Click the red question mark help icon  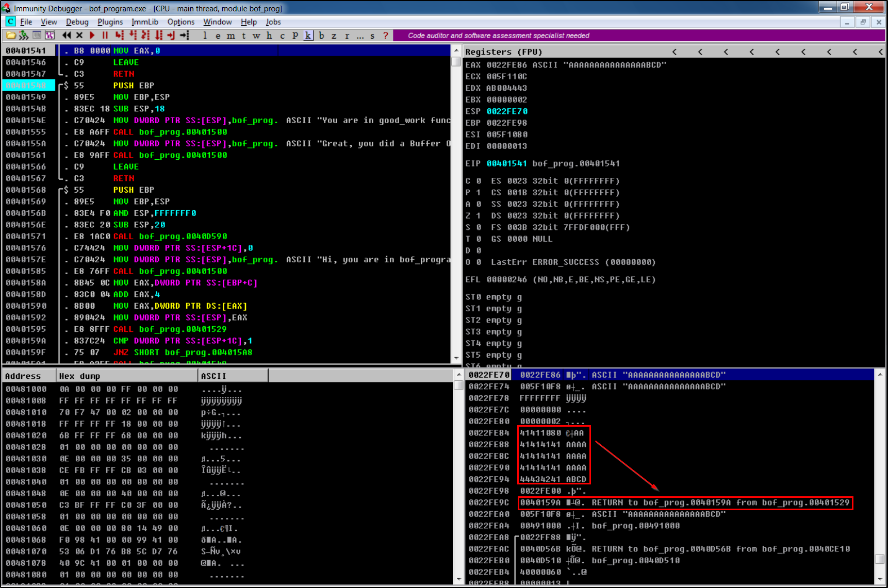coord(385,36)
